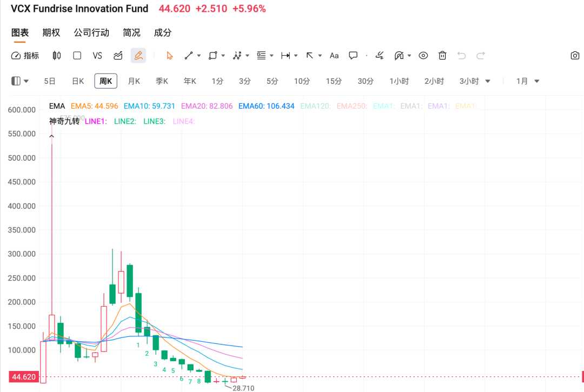This screenshot has height=392, width=584.
Task: Open the 指标 indicators panel
Action: (x=25, y=56)
